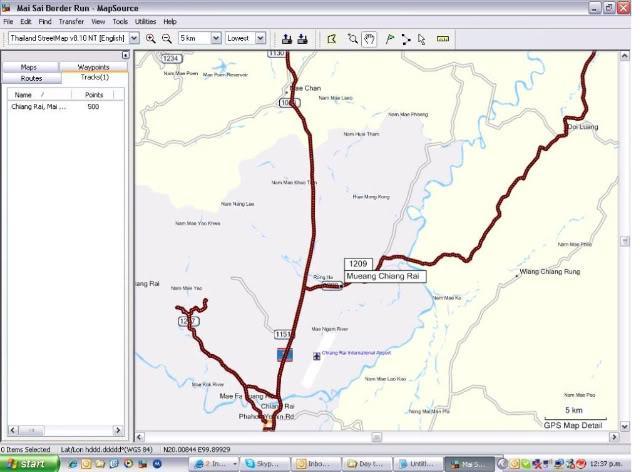Open the File menu
Screen dimensions: 640x472
(8, 21)
